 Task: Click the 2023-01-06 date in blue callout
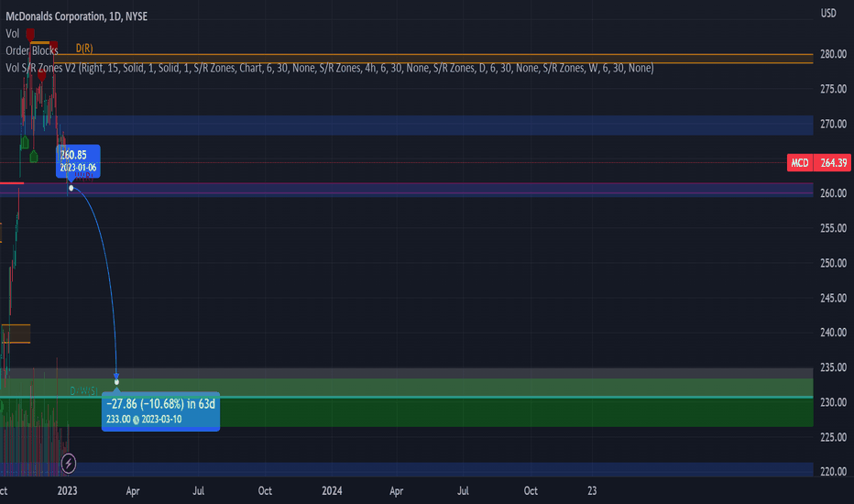(78, 168)
